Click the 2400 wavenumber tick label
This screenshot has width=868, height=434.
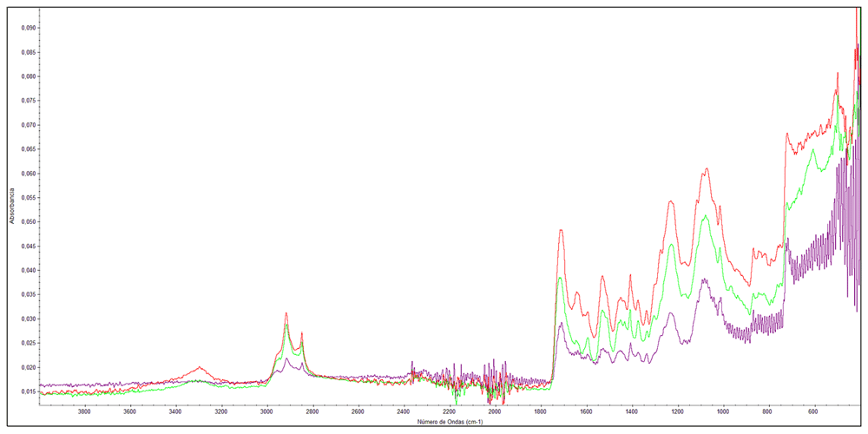coord(403,412)
